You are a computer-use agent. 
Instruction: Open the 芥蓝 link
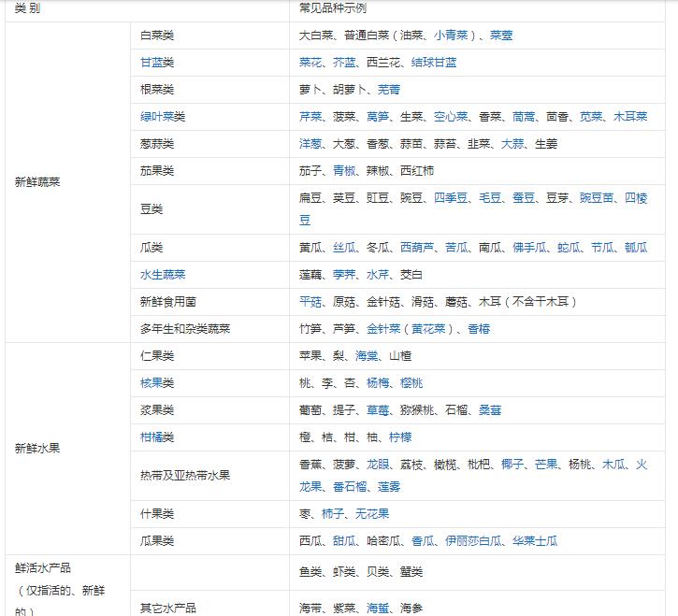pos(344,63)
